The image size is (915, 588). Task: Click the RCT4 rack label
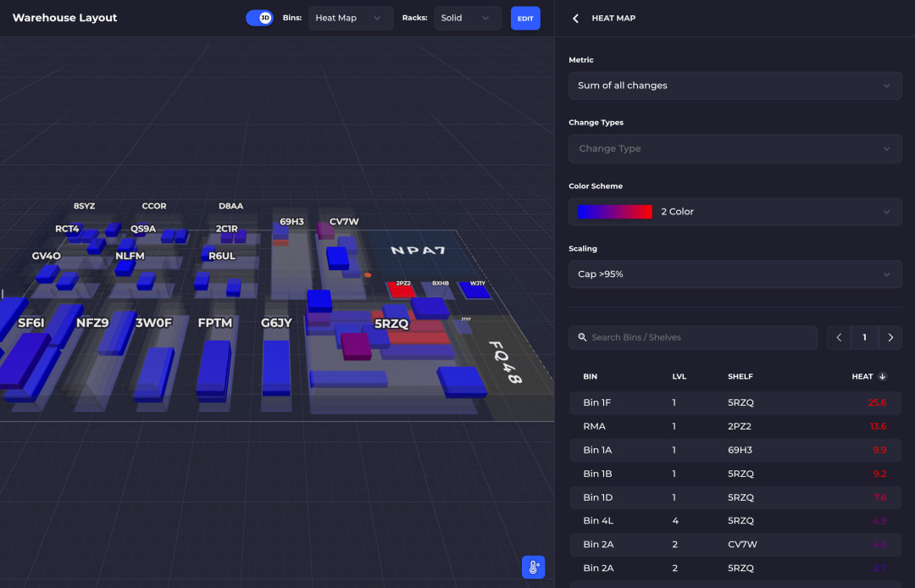click(67, 229)
